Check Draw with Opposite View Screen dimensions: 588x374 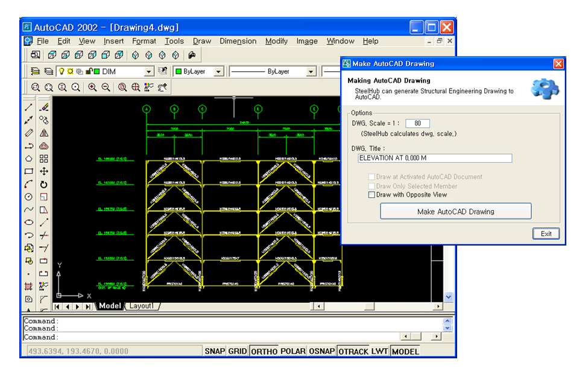pyautogui.click(x=371, y=195)
